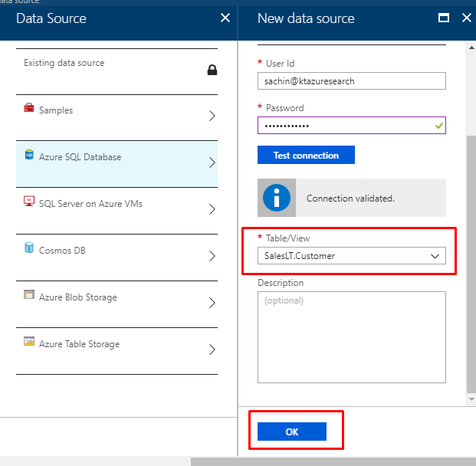Close the New data source blade

466,18
